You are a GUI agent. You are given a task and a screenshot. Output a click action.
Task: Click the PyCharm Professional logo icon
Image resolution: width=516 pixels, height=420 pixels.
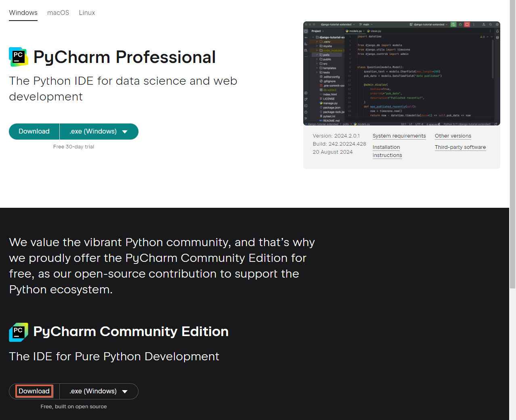click(x=19, y=57)
